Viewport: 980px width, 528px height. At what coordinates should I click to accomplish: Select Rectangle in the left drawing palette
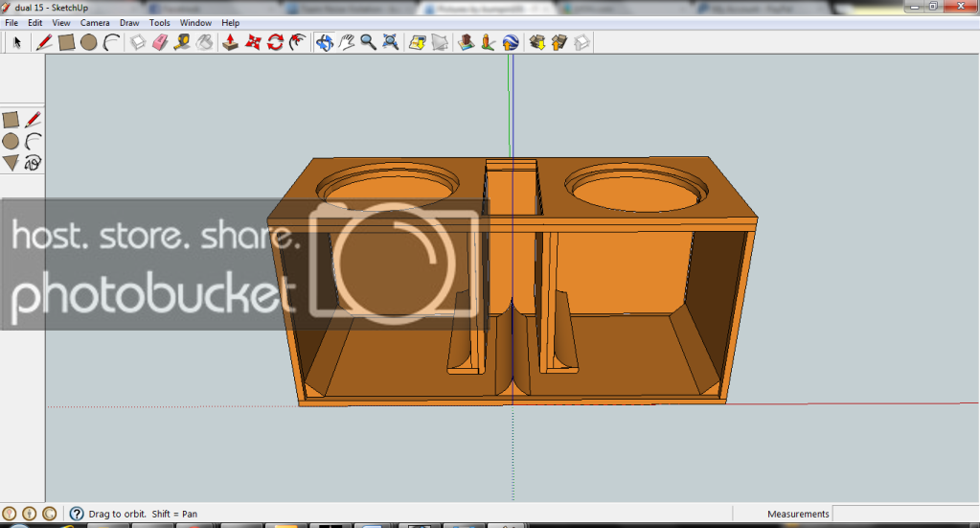pyautogui.click(x=11, y=120)
